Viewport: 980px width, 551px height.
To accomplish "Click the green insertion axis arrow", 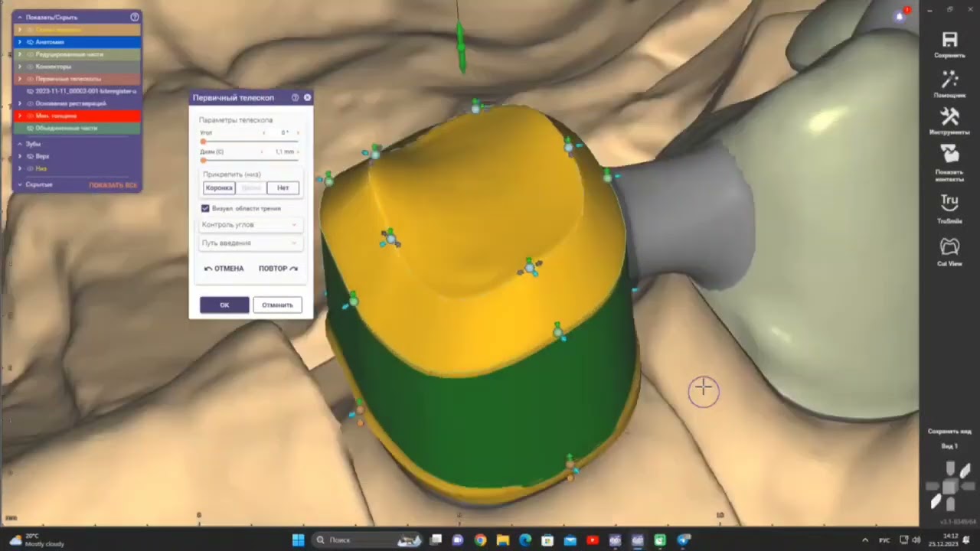I will (x=461, y=46).
